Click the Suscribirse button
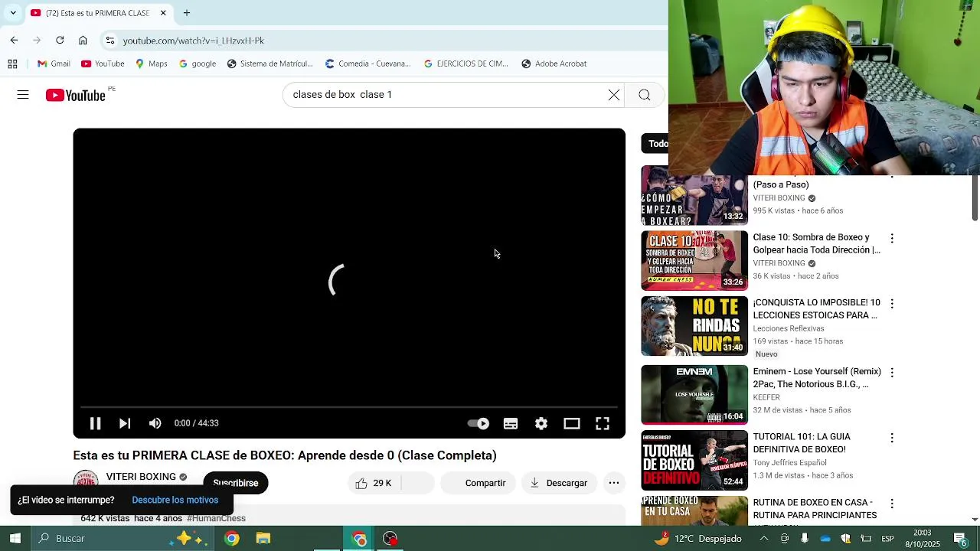The image size is (980, 551). pyautogui.click(x=236, y=483)
